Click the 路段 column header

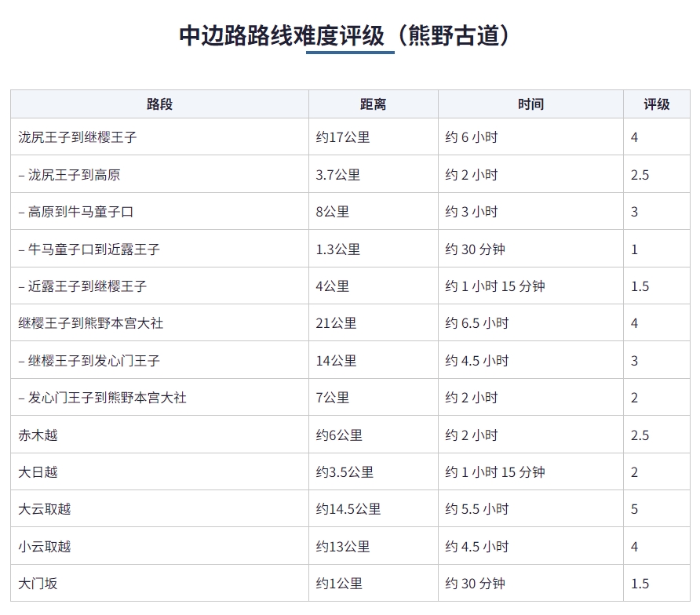(159, 104)
